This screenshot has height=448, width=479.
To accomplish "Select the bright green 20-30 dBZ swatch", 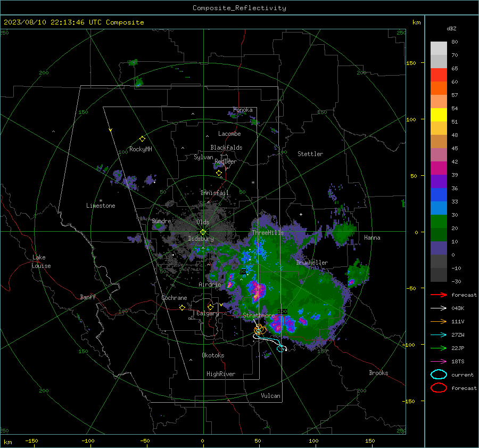I will [x=439, y=222].
